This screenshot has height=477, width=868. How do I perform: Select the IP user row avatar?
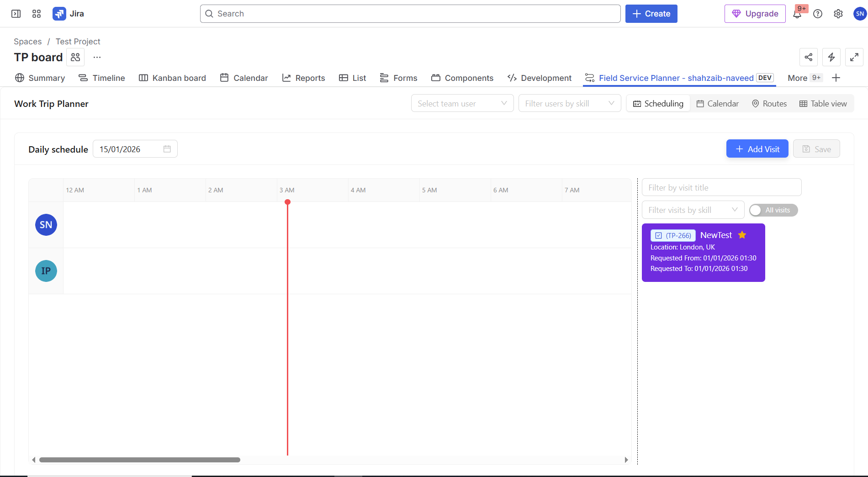(x=46, y=271)
